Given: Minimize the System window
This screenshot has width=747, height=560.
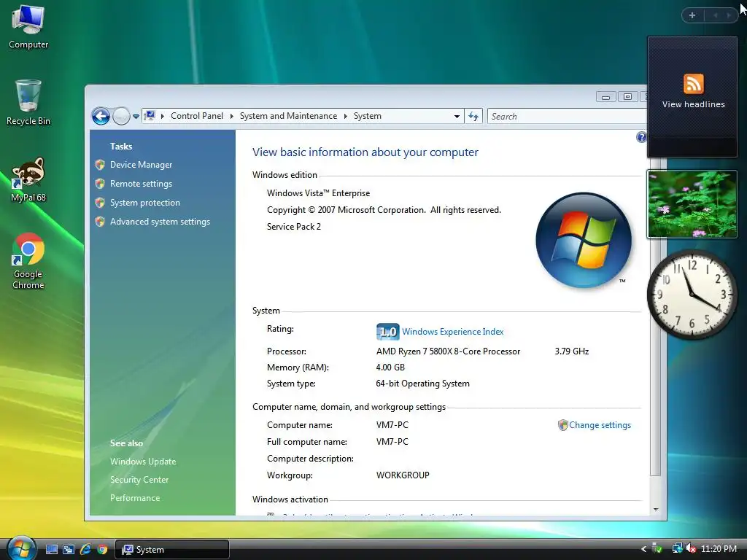Looking at the screenshot, I should click(x=605, y=97).
